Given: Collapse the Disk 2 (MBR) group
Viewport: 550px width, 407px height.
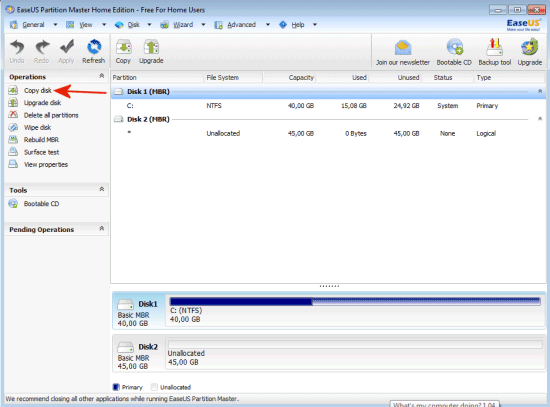Looking at the screenshot, I should coord(540,119).
